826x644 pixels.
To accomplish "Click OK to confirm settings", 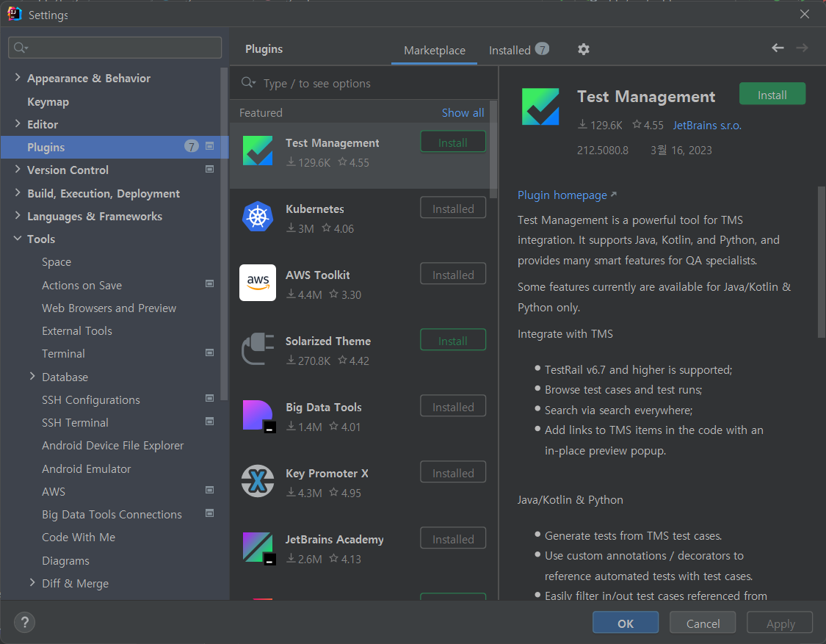I will [x=626, y=623].
